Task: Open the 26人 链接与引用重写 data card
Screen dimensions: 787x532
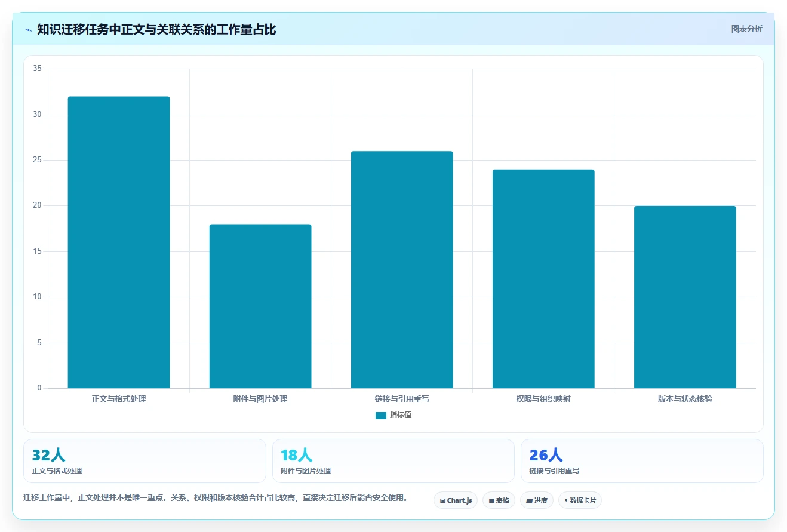Action: pyautogui.click(x=642, y=461)
